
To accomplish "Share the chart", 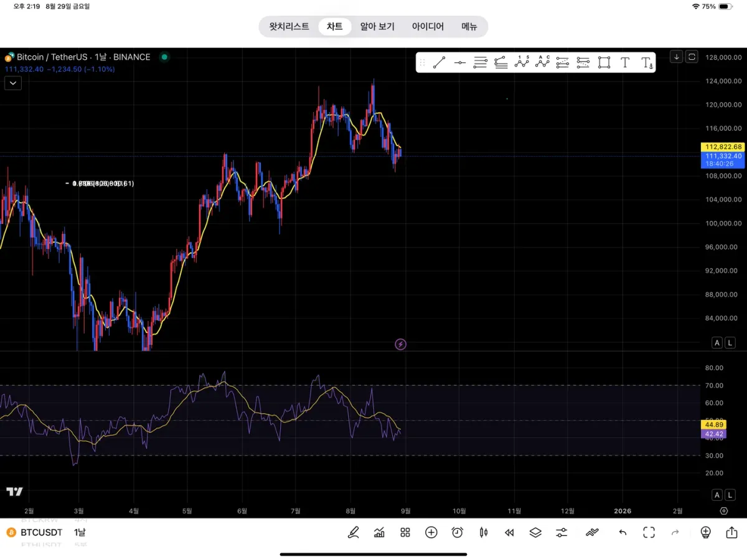I will (731, 533).
